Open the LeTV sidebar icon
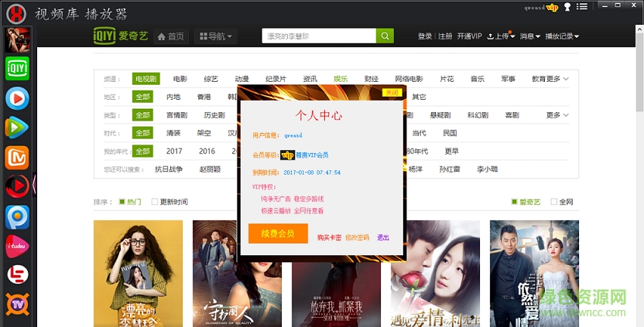This screenshot has width=644, height=327. 18,275
